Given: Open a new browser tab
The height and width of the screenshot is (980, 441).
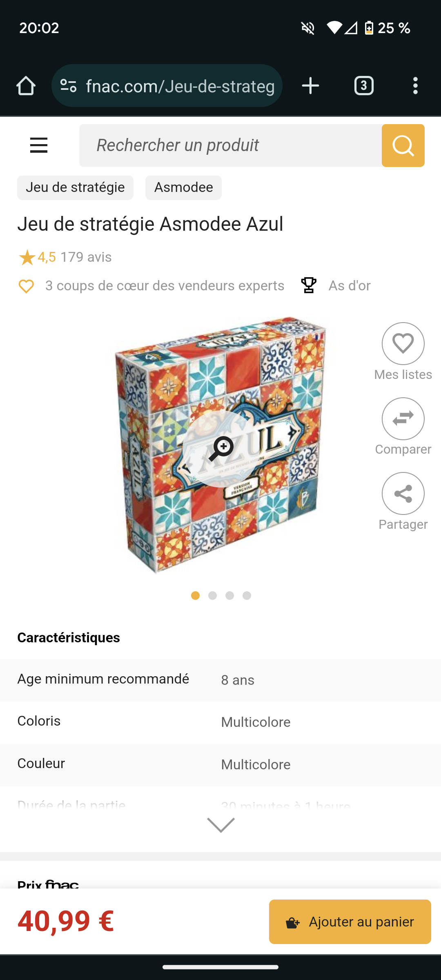Looking at the screenshot, I should pyautogui.click(x=310, y=86).
